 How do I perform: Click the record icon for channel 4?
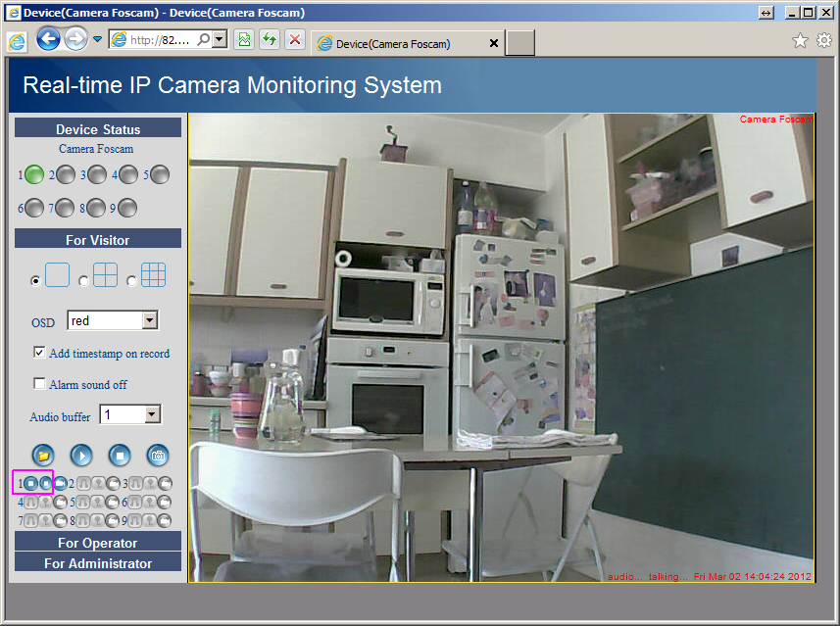click(61, 502)
